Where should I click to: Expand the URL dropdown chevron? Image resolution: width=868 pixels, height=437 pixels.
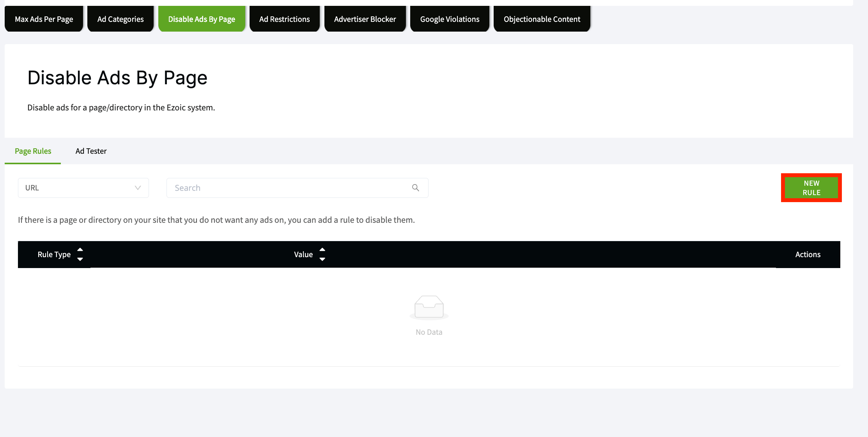[138, 188]
